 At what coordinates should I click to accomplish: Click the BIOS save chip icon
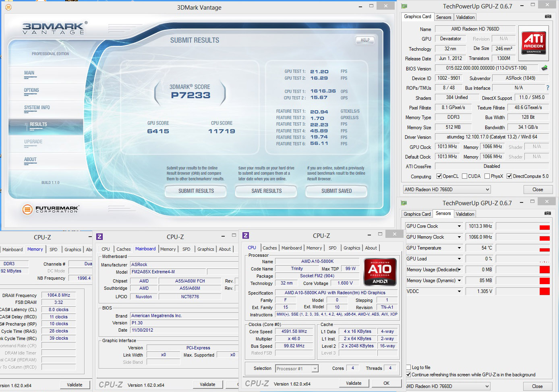point(545,68)
